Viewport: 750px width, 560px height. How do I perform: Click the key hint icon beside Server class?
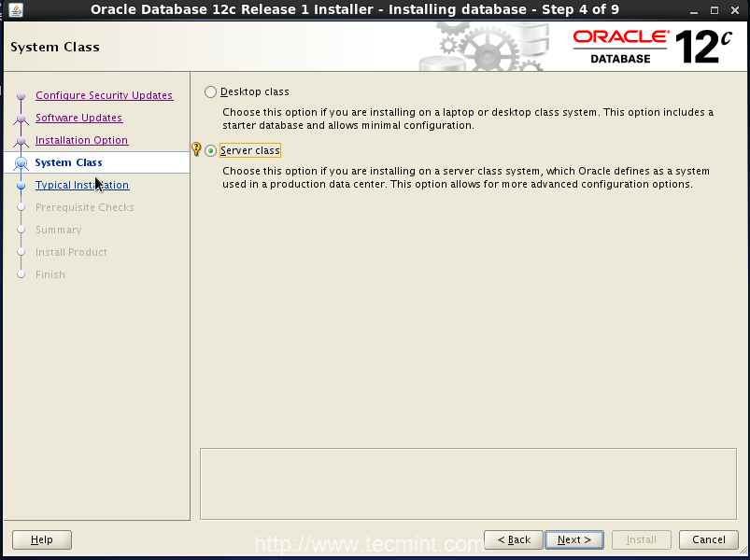tap(196, 149)
